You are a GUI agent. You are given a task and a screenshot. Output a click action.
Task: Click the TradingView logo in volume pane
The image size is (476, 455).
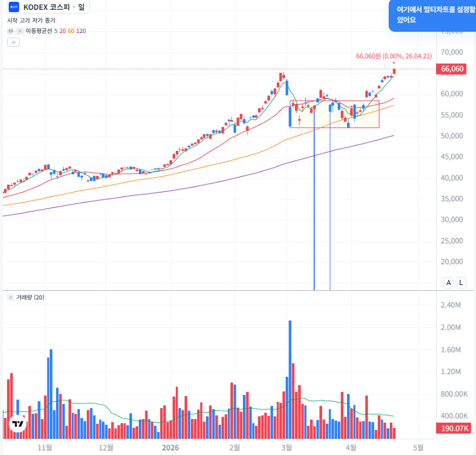coord(17,424)
